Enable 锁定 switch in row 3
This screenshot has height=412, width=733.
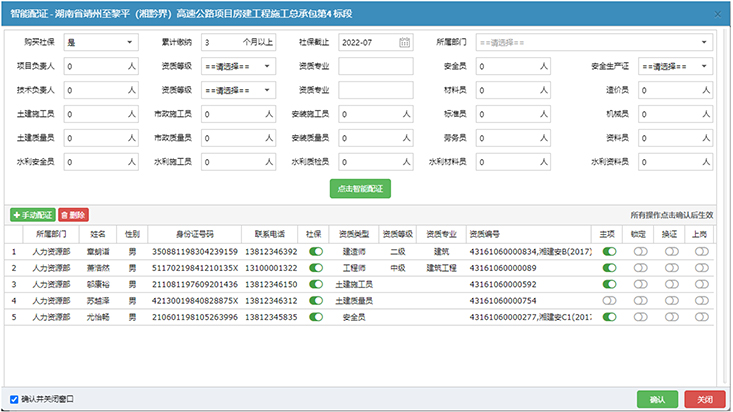(640, 284)
